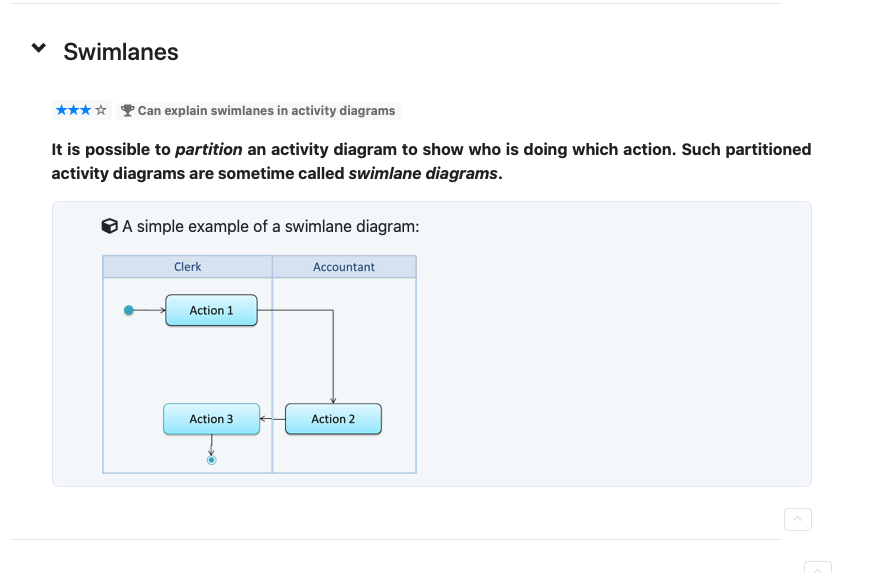This screenshot has height=573, width=893.
Task: Click the italic phrase 'swimlane diagrams'
Action: click(x=422, y=173)
